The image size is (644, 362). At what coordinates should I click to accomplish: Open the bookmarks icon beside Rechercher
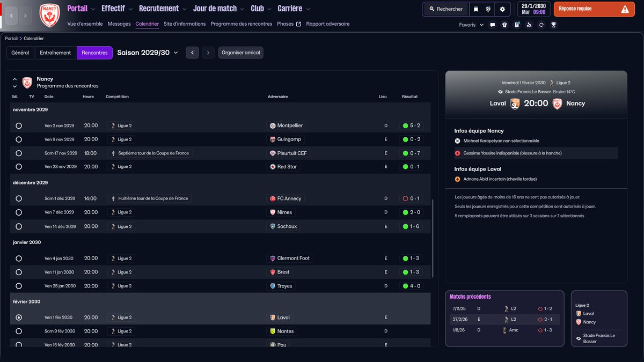[475, 9]
